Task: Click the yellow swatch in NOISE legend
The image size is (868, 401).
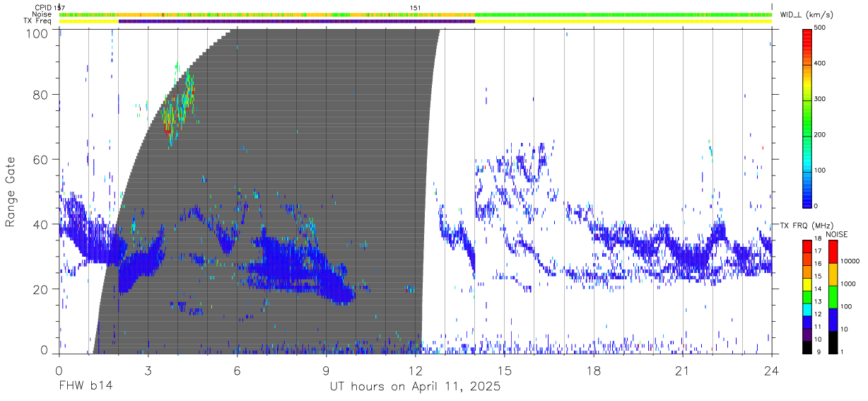Action: 833,274
